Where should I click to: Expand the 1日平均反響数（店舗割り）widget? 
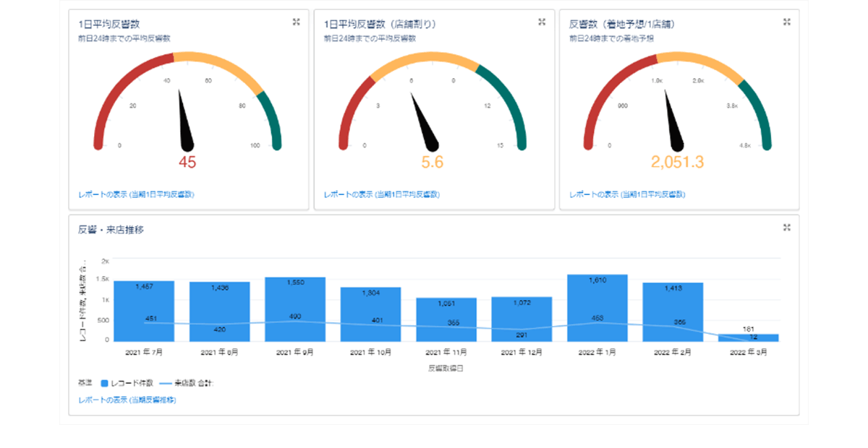tap(541, 22)
